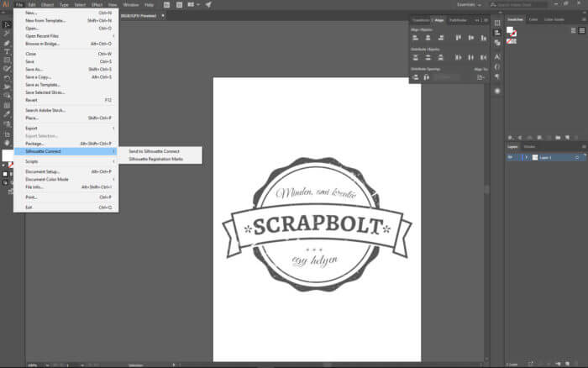Click Vertical Align Bottom in Align panel

(x=483, y=38)
